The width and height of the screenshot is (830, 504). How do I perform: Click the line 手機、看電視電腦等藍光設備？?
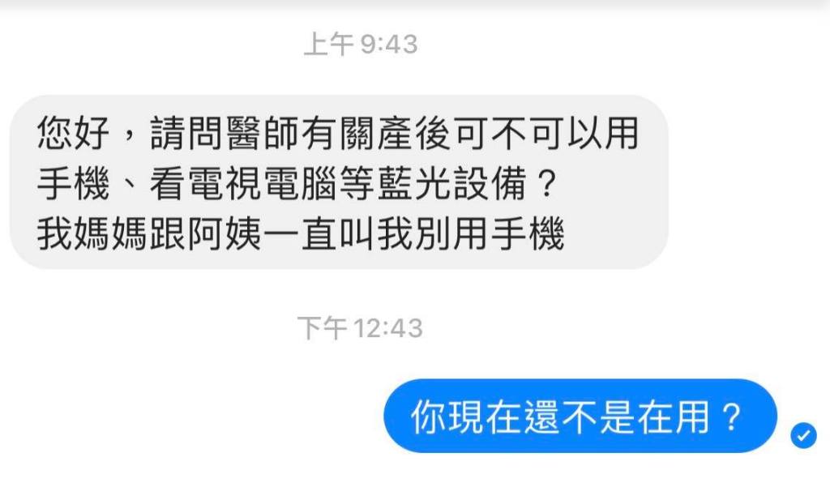(x=297, y=183)
